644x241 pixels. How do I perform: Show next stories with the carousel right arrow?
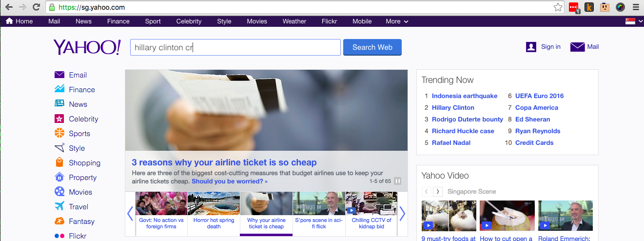pyautogui.click(x=402, y=214)
